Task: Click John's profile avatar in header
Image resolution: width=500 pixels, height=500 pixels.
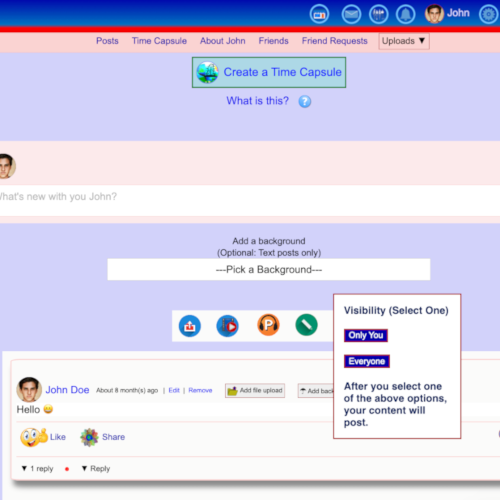Action: coord(434,14)
